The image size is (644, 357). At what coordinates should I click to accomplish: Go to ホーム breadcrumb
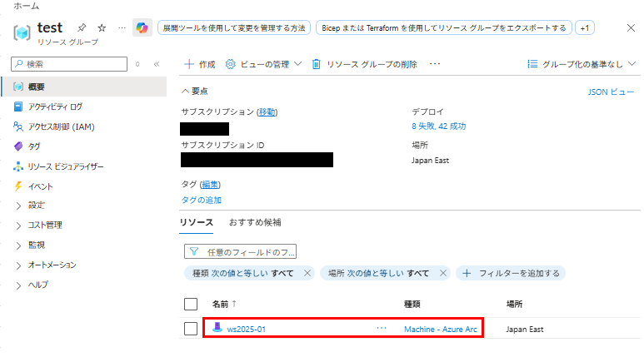pos(27,6)
